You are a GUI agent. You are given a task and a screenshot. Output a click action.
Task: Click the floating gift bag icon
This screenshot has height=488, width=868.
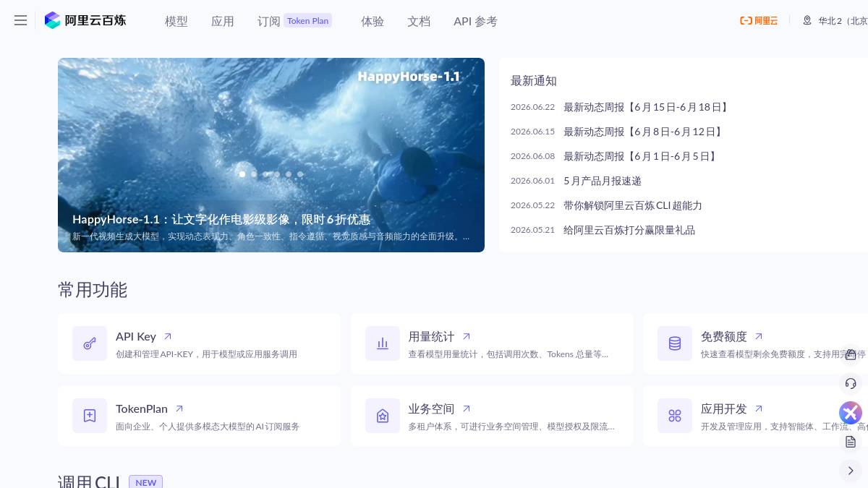pos(851,354)
